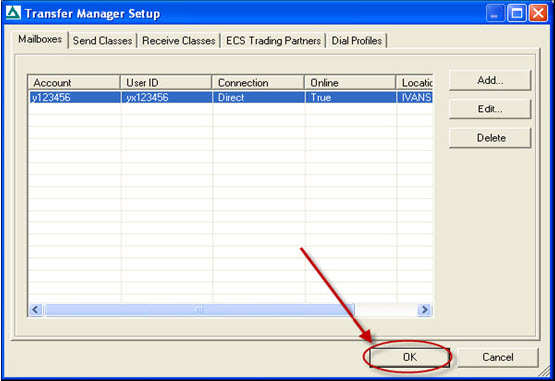Open the Dial Profiles tab
Viewport: 555px width, 381px height.
click(356, 41)
